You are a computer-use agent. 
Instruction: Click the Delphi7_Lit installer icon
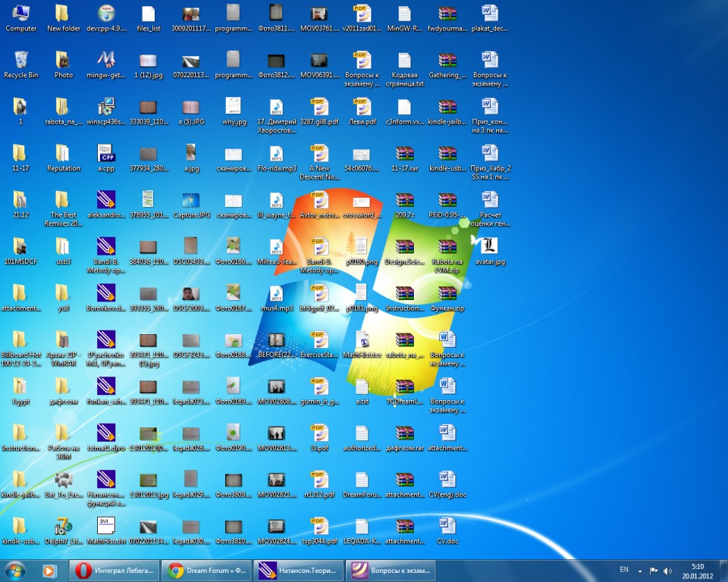coord(64,531)
